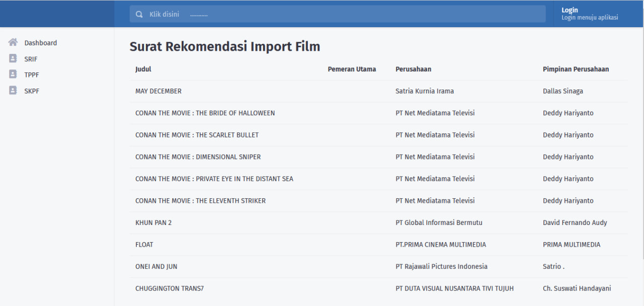
Task: Click the TPPF sidebar icon
Action: coord(13,74)
